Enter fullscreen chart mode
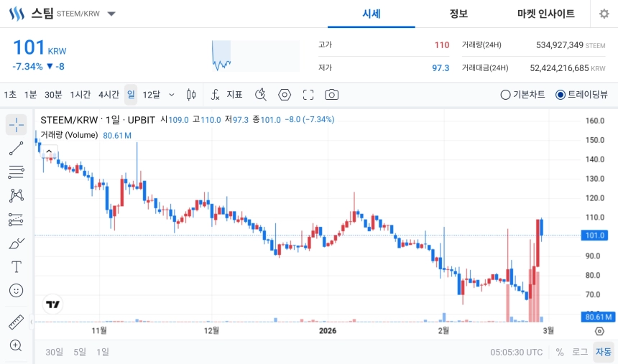This screenshot has width=618, height=364. 308,95
